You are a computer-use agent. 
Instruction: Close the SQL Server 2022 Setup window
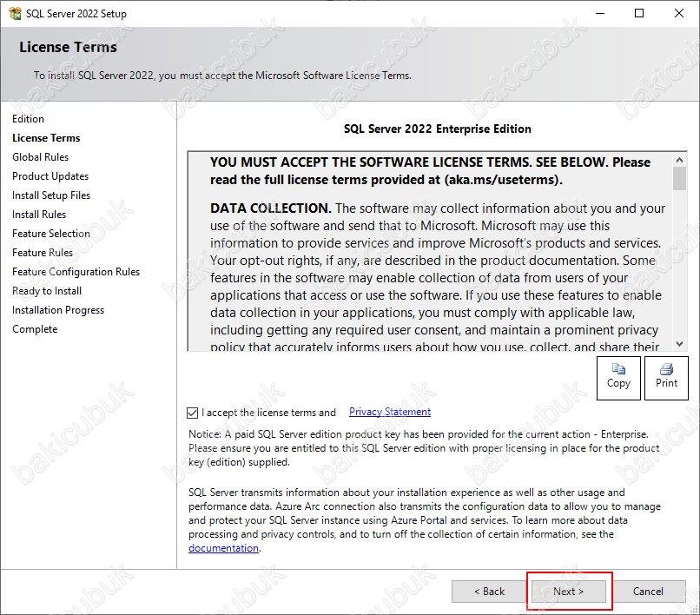(x=679, y=13)
